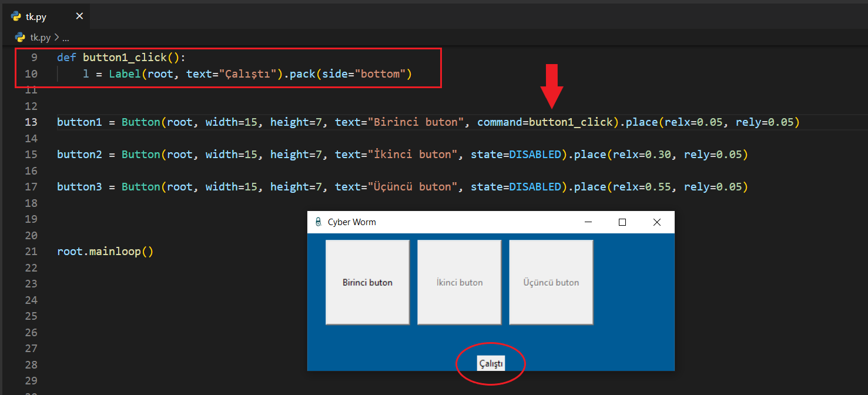Expand the breadcrumb ellipsis symbol list

click(x=65, y=38)
